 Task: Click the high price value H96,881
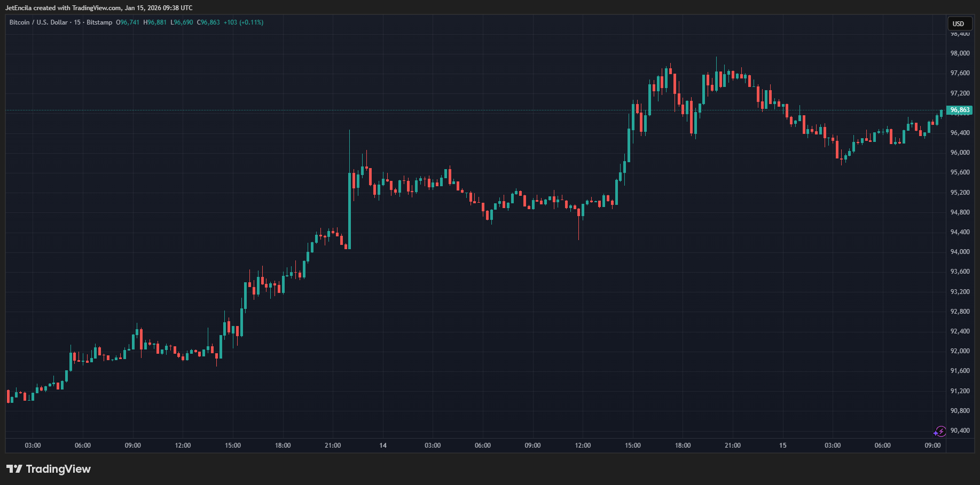tap(155, 22)
